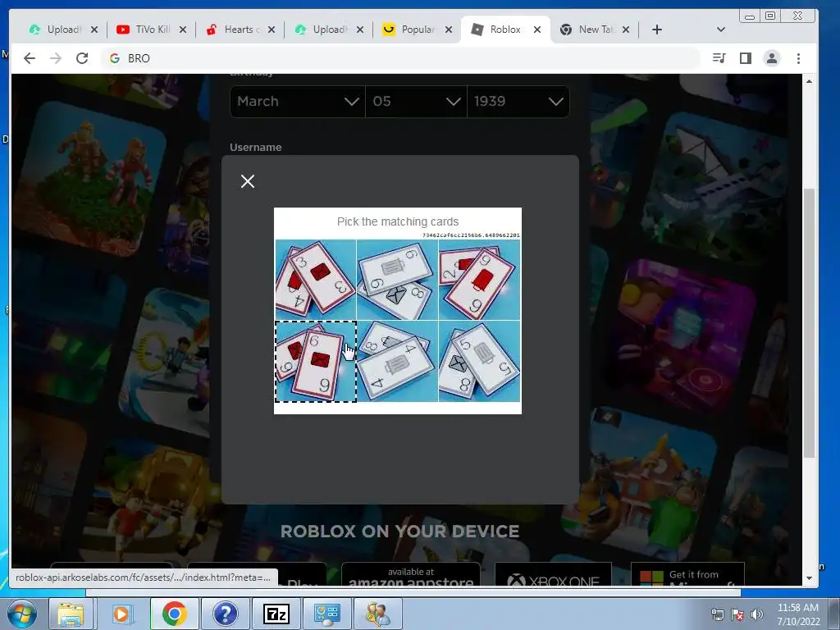Go back with browser back arrow
The image size is (840, 630).
tap(30, 58)
